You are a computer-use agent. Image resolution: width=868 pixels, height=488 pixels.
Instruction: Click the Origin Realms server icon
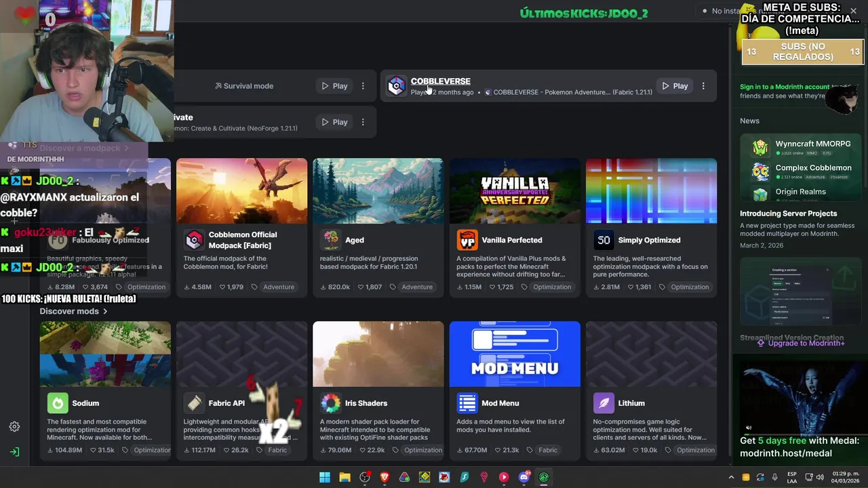tap(760, 195)
